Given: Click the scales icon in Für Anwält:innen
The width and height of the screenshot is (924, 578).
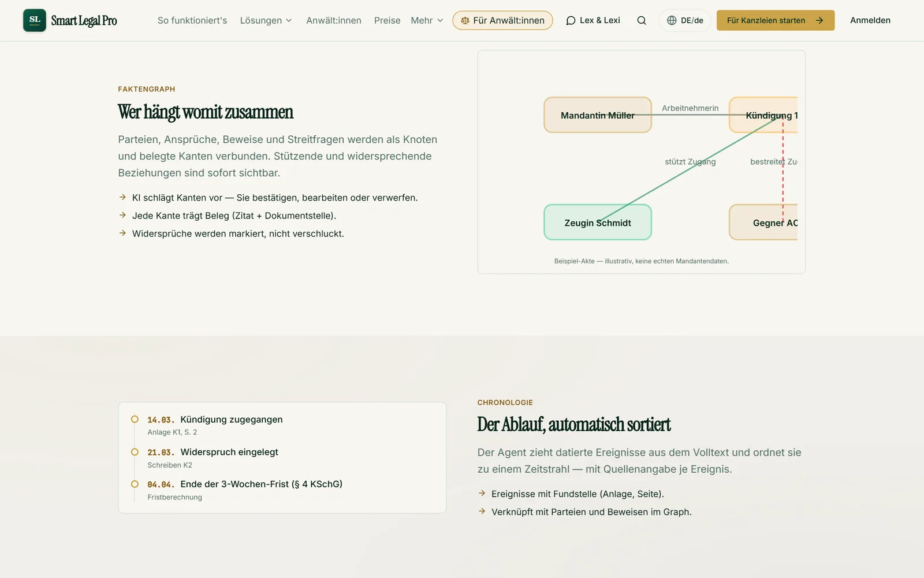Looking at the screenshot, I should coord(465,20).
